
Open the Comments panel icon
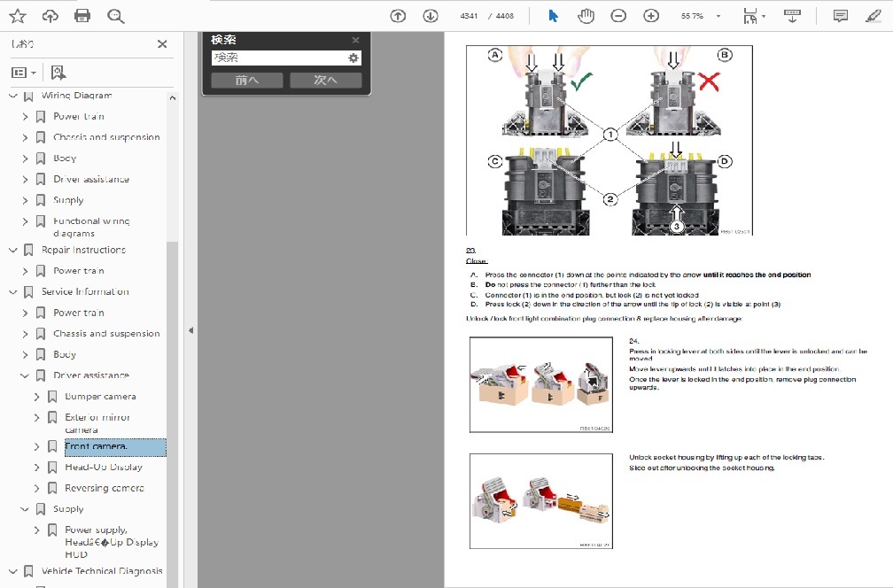838,15
